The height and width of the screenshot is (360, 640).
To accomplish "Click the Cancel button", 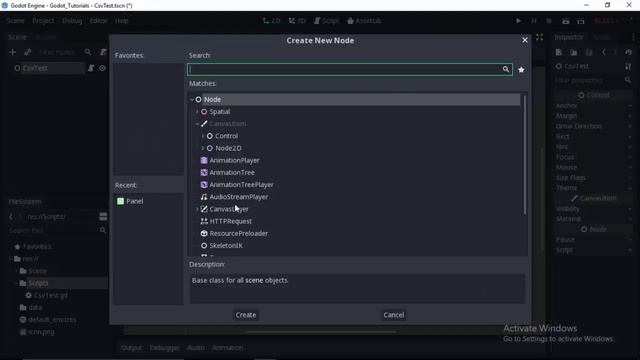I will click(x=394, y=315).
